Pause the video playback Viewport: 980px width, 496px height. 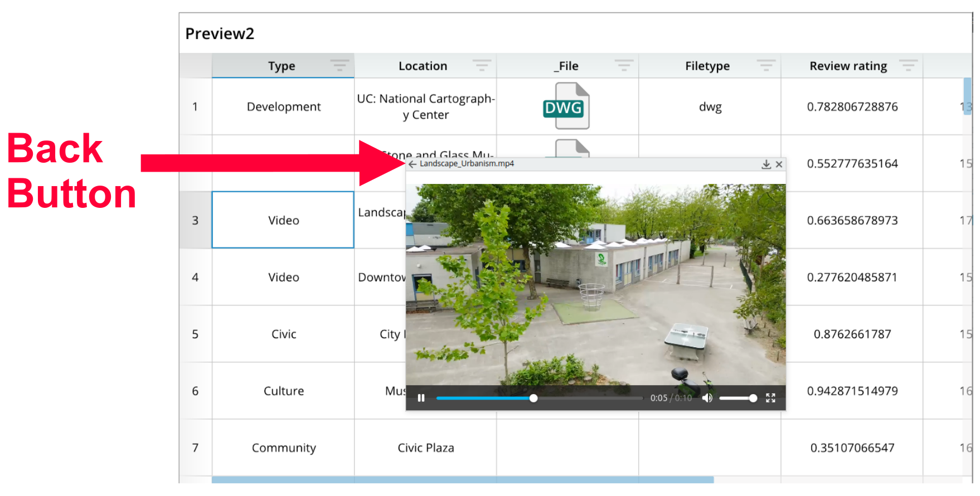[421, 398]
